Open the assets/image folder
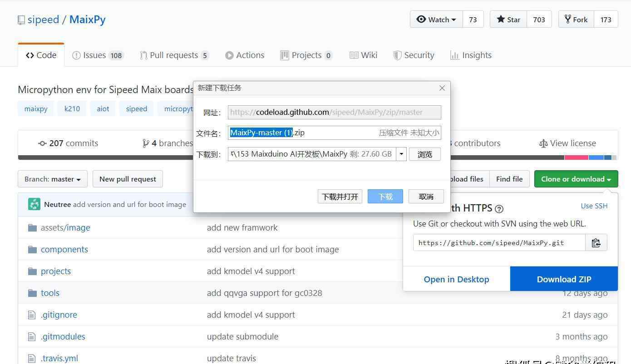This screenshot has height=364, width=631. [x=65, y=227]
